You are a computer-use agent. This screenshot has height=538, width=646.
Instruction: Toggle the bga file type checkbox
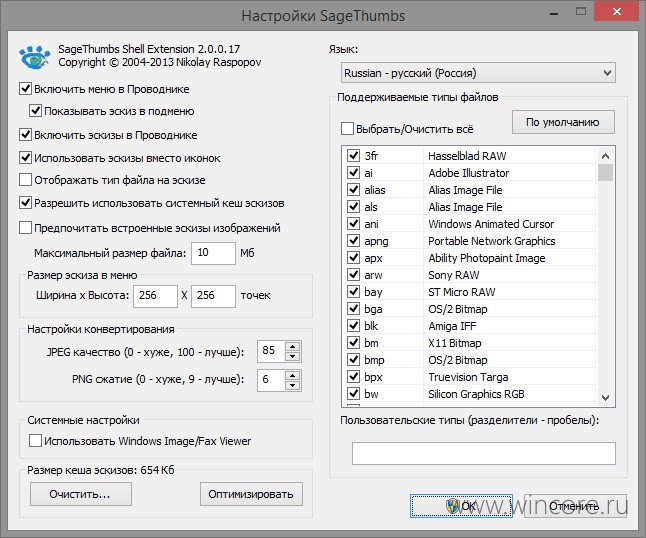pos(353,309)
